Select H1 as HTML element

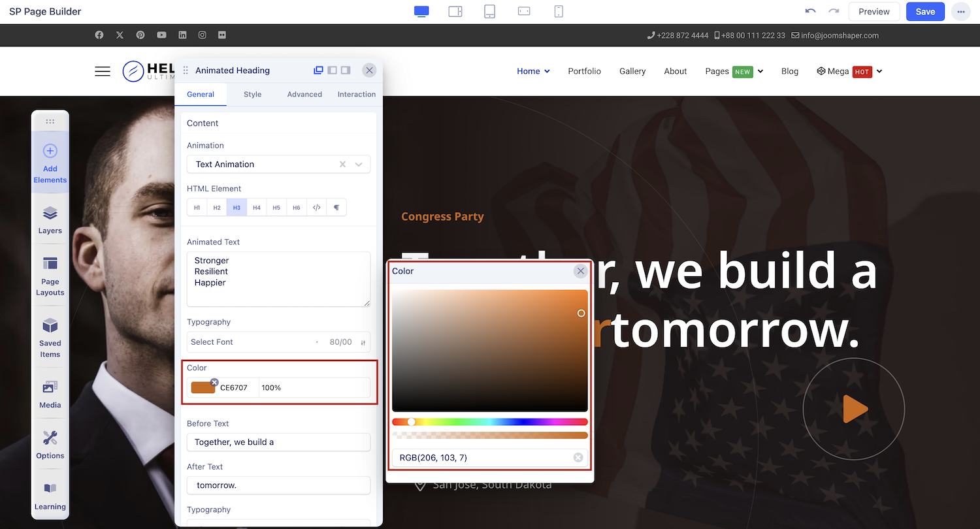tap(197, 208)
